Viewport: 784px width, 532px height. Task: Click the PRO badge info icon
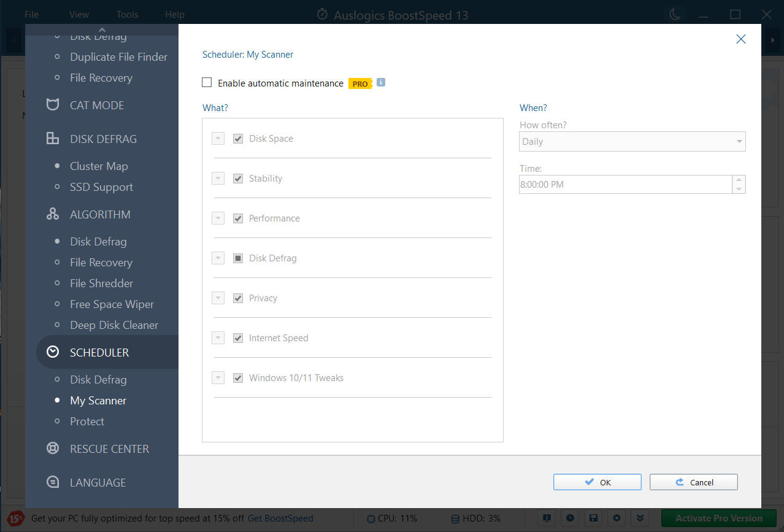tap(381, 82)
